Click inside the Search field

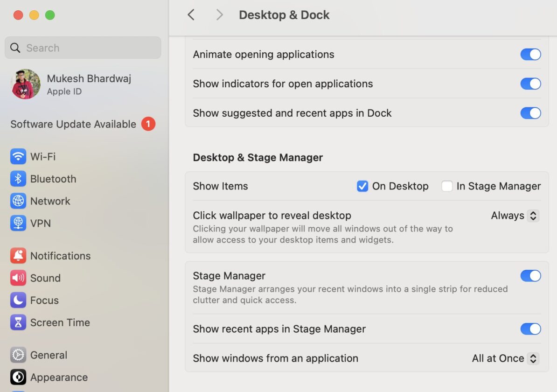point(83,48)
